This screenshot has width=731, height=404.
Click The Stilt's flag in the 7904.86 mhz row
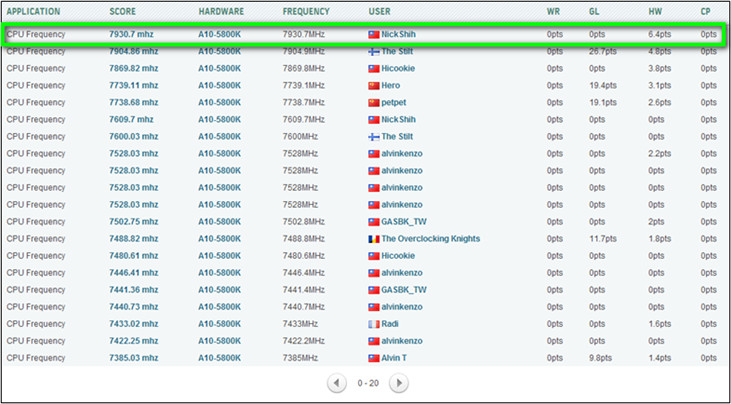click(x=374, y=51)
